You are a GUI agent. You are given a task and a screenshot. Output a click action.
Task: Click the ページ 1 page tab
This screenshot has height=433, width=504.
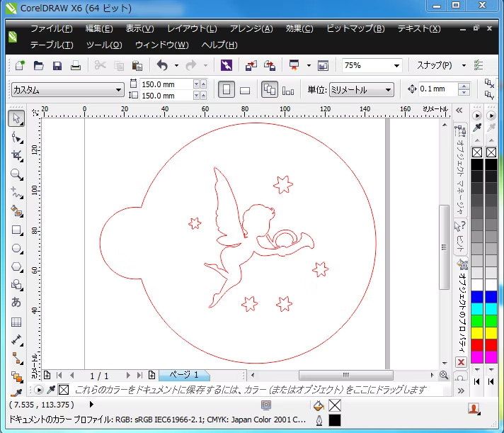[183, 375]
